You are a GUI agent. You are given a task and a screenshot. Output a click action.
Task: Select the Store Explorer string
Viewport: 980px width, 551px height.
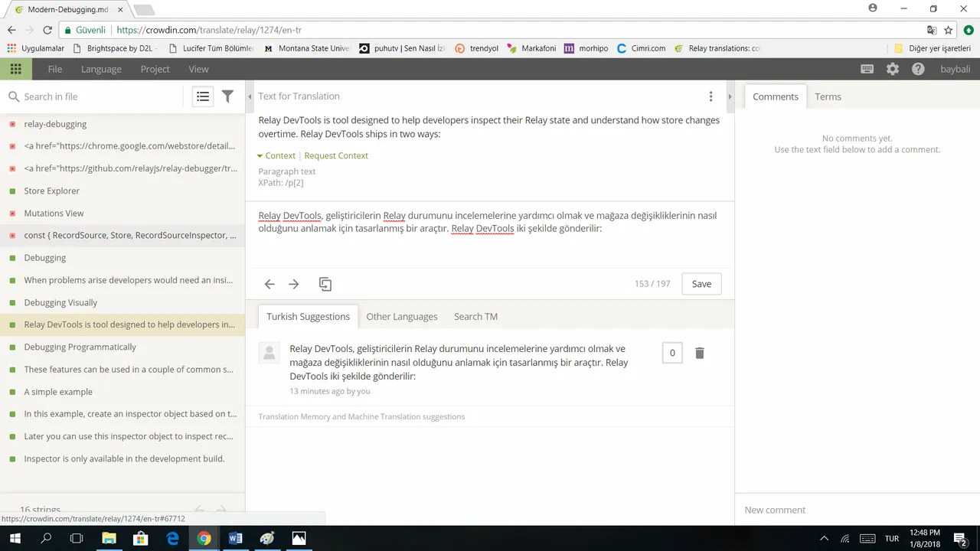coord(122,191)
